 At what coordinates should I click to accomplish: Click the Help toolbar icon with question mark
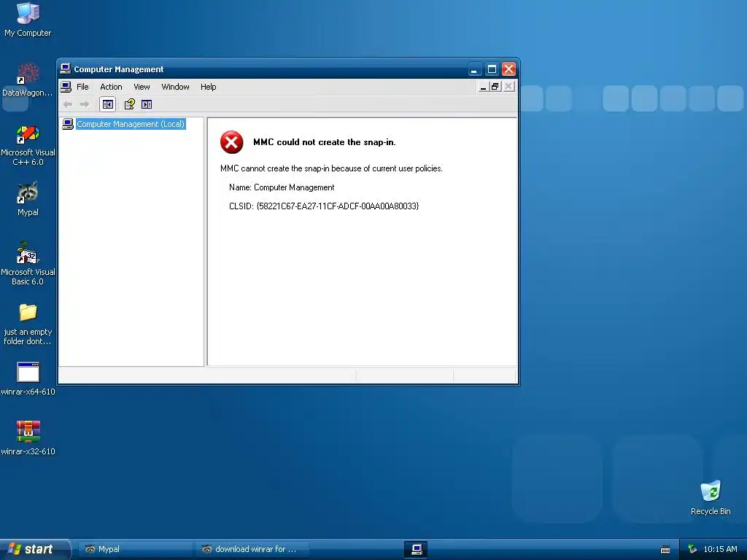(130, 104)
